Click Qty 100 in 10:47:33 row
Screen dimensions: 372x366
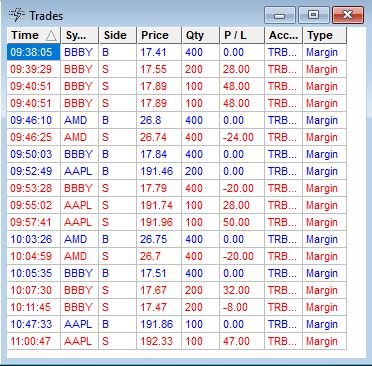[201, 324]
